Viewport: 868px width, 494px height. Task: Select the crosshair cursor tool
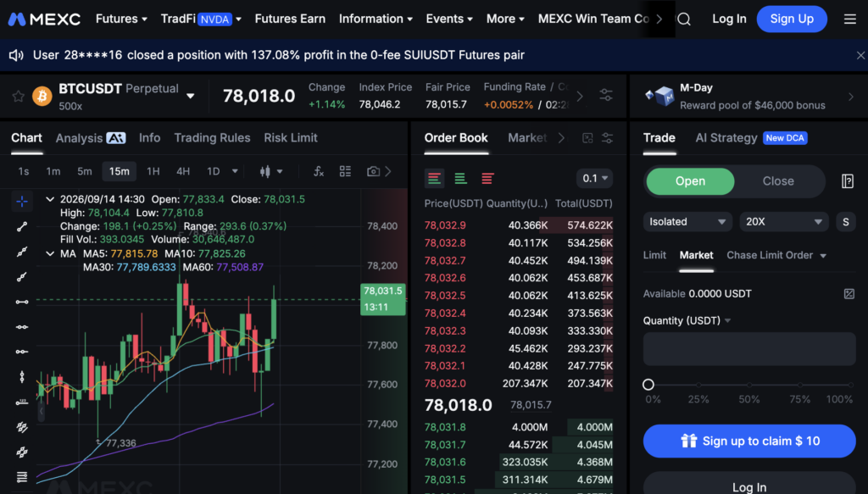(x=21, y=202)
